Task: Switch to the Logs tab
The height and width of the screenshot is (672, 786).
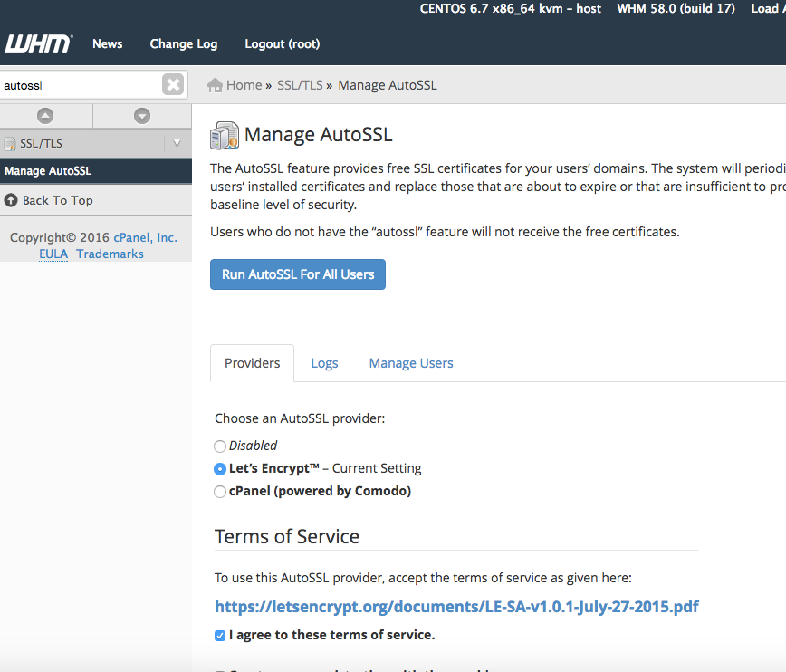Action: 324,363
